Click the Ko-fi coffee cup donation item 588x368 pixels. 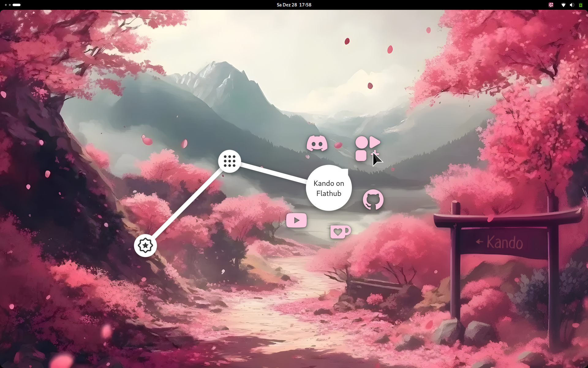(x=340, y=232)
